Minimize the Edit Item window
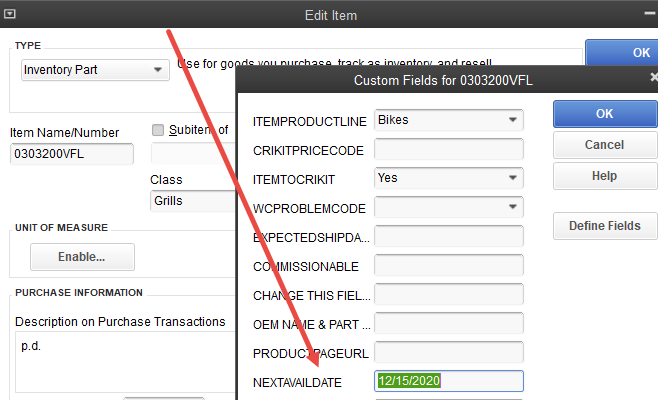This screenshot has height=400, width=658. click(649, 15)
